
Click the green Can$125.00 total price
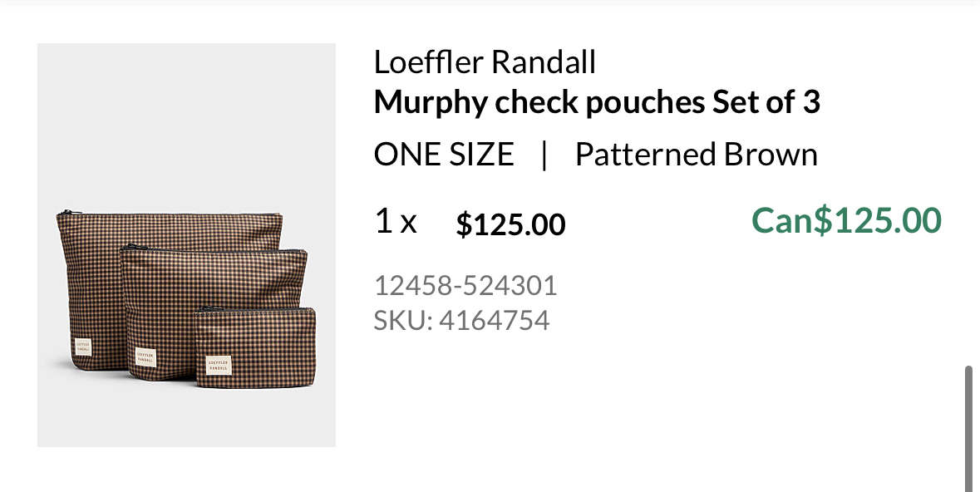(x=846, y=221)
